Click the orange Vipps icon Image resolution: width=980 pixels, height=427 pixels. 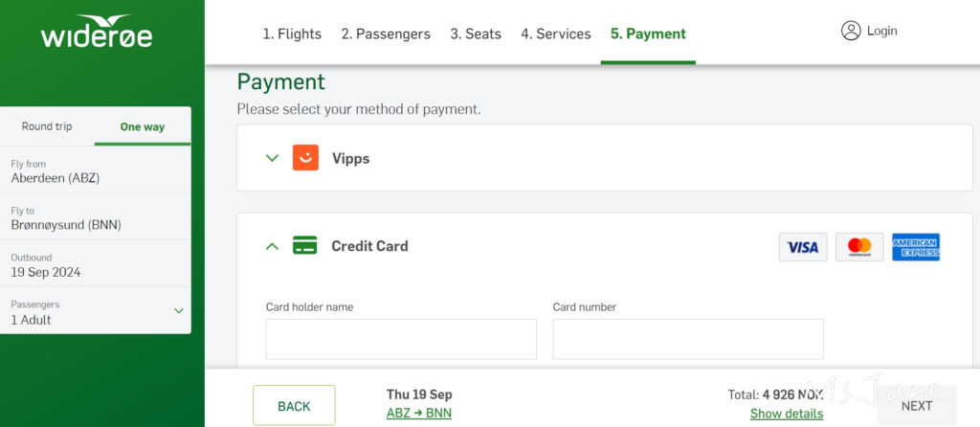coord(305,158)
